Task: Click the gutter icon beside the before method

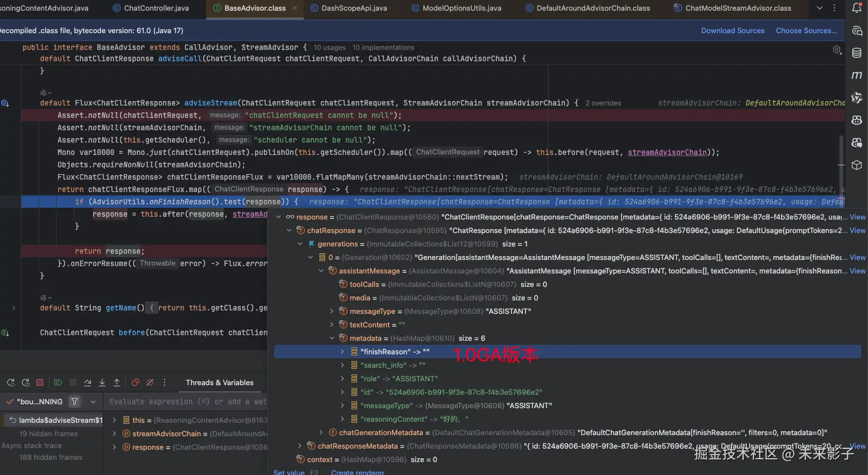Action: coord(5,333)
